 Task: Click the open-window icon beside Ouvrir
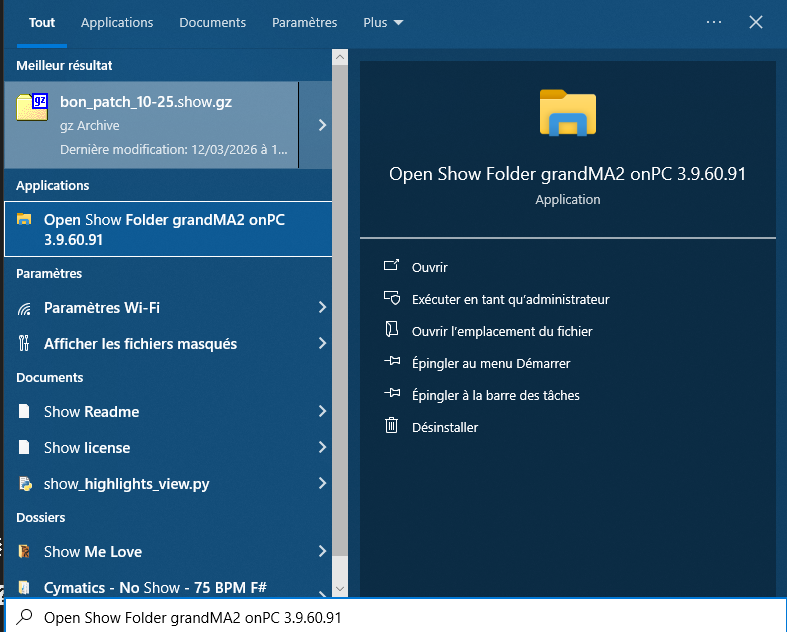(391, 265)
